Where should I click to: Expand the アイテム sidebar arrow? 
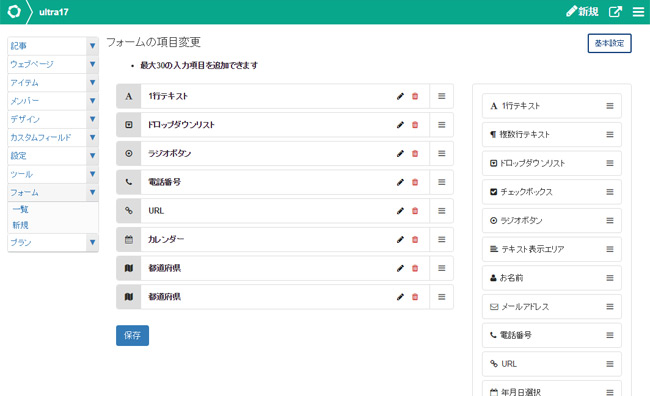[92, 83]
